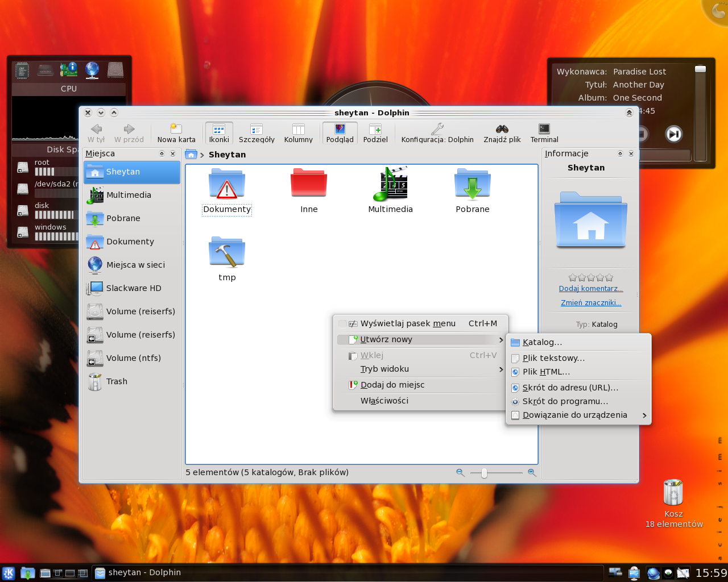
Task: Open Slackware HD device in sidebar
Action: [x=132, y=288]
